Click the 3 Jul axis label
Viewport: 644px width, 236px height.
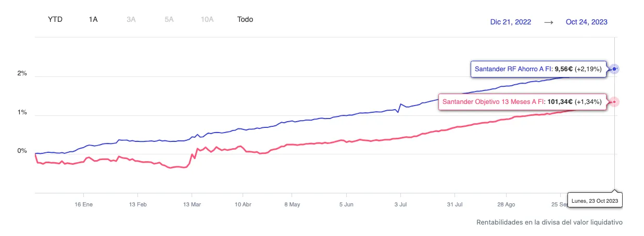pos(400,205)
